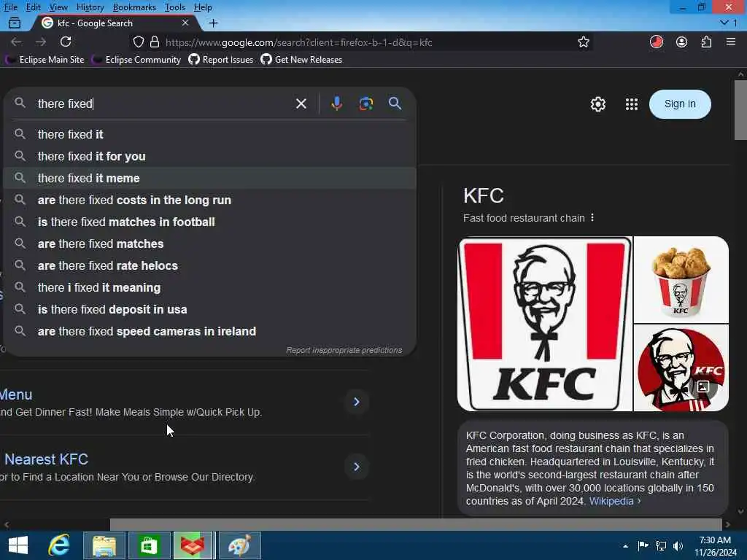Open File Explorer from taskbar
Screen dimensions: 747x560
tap(104, 545)
